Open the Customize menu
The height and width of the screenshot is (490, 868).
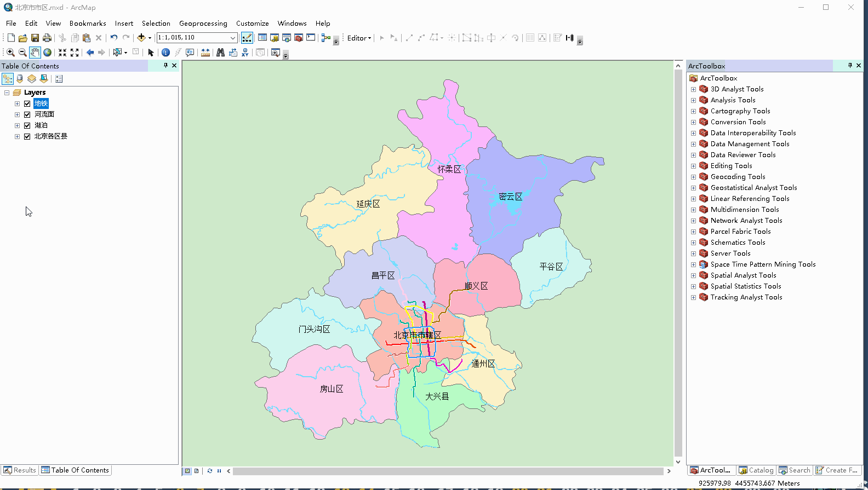click(x=252, y=24)
